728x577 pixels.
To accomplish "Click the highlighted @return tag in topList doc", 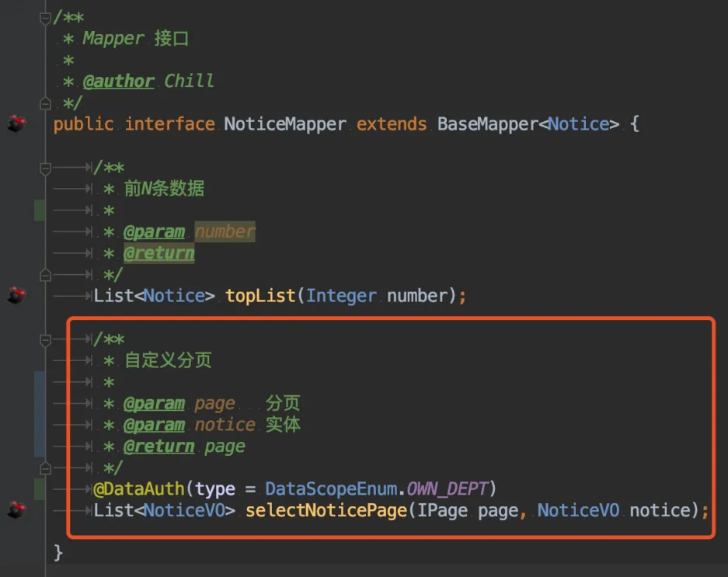I will [158, 253].
